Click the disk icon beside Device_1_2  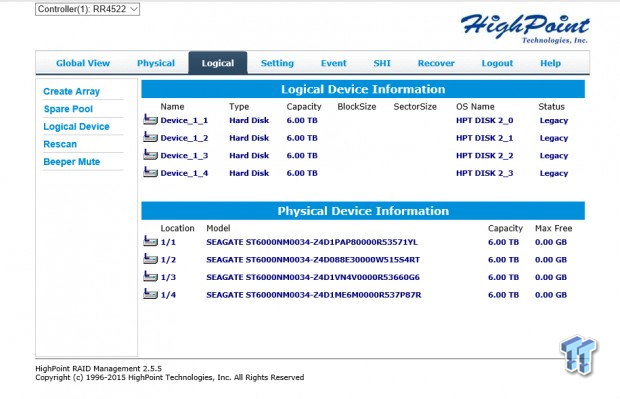point(150,137)
